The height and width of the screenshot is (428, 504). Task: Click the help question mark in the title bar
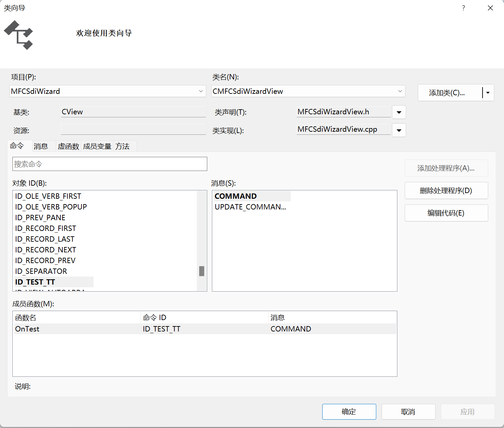click(x=463, y=8)
